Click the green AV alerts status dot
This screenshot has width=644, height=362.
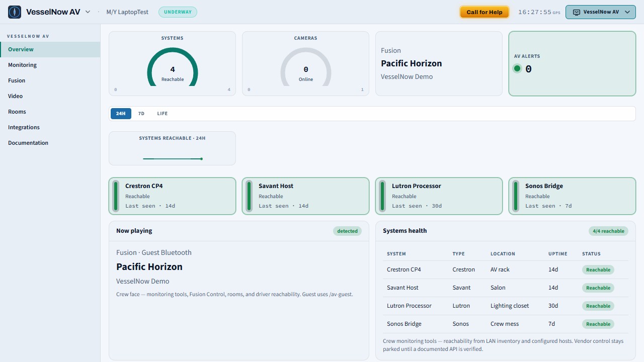point(517,69)
